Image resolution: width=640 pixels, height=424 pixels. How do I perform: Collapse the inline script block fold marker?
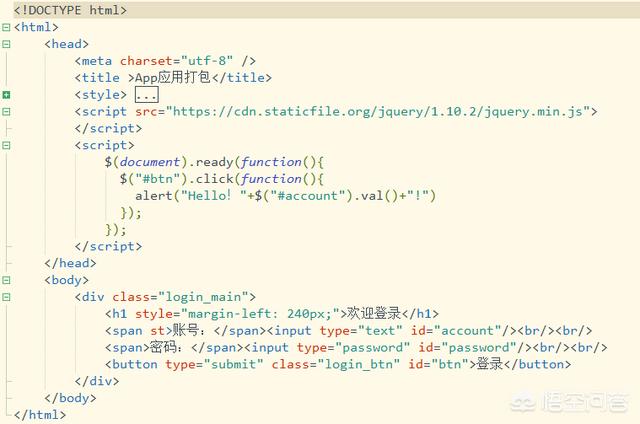[7, 145]
